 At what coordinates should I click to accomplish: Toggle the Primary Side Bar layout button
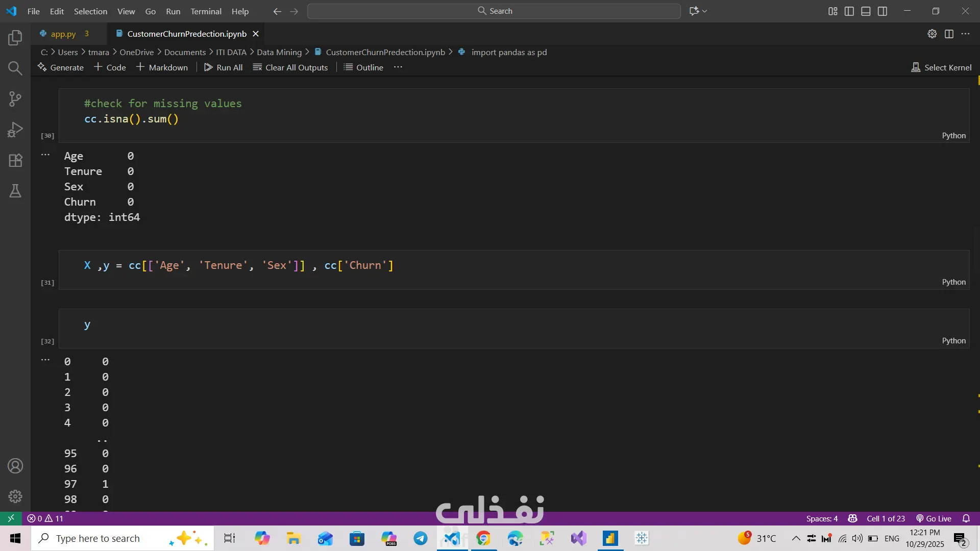click(x=849, y=11)
